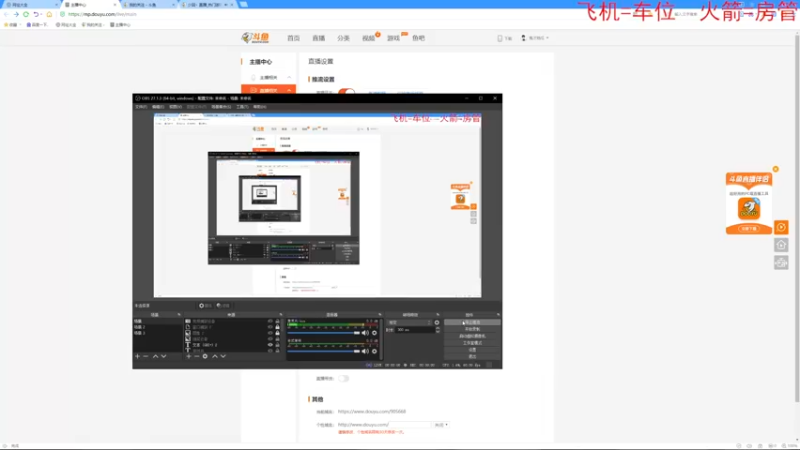Click orange play icon on floating sidebar

(x=781, y=227)
